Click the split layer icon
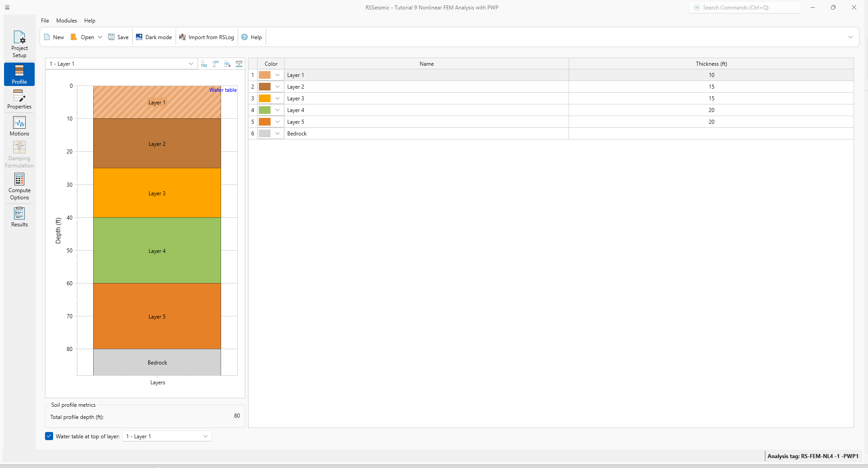This screenshot has width=868, height=468. [x=239, y=64]
